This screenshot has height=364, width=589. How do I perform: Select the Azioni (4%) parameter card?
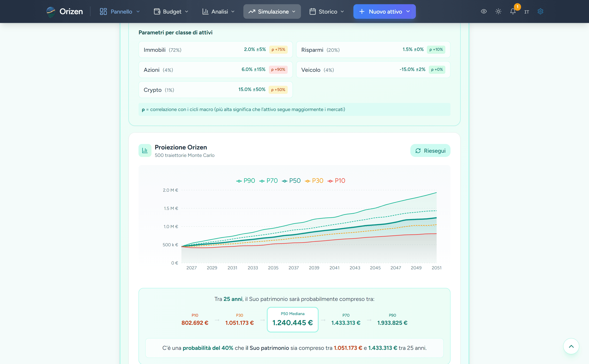coord(216,70)
